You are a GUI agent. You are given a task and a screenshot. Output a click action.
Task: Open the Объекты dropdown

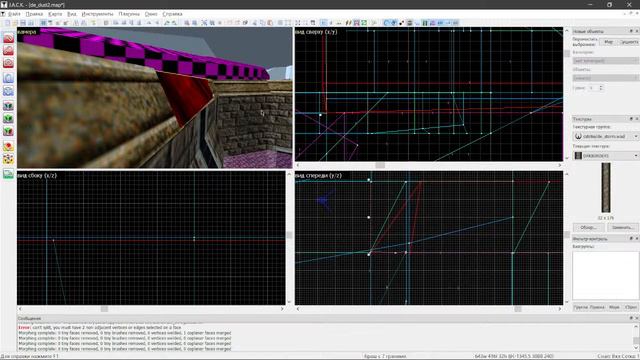605,78
